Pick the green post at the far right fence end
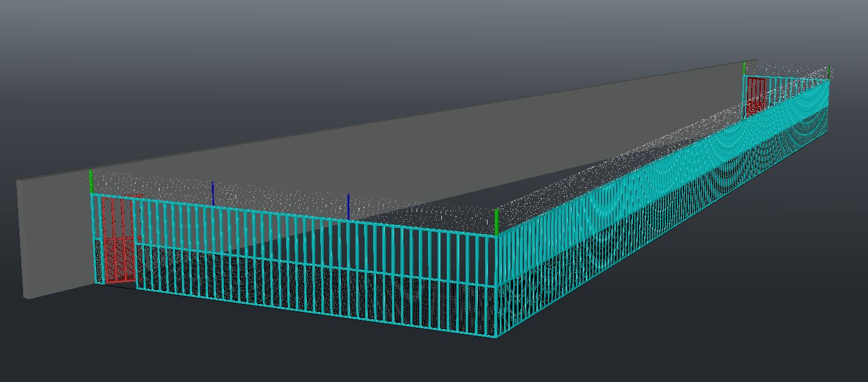The image size is (868, 382). tap(829, 73)
